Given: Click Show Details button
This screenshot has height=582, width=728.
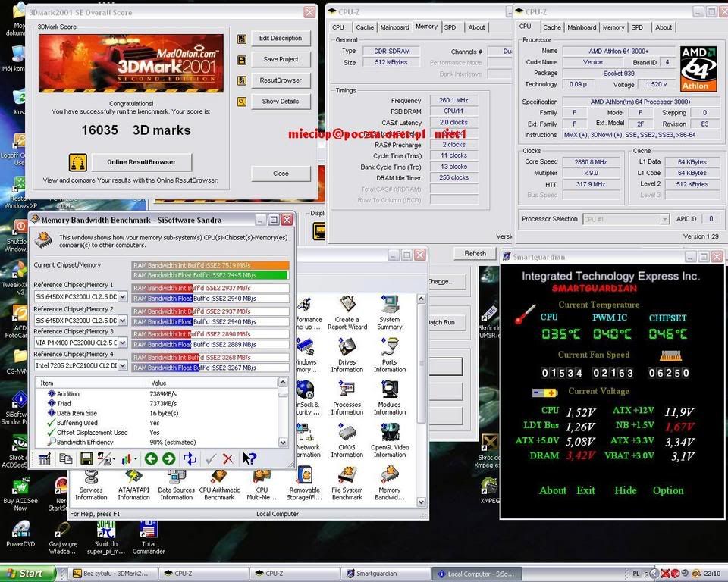Looking at the screenshot, I should coord(281,102).
